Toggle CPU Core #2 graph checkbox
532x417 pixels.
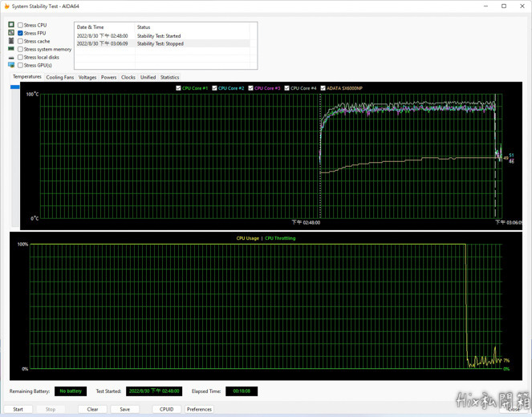(x=214, y=88)
